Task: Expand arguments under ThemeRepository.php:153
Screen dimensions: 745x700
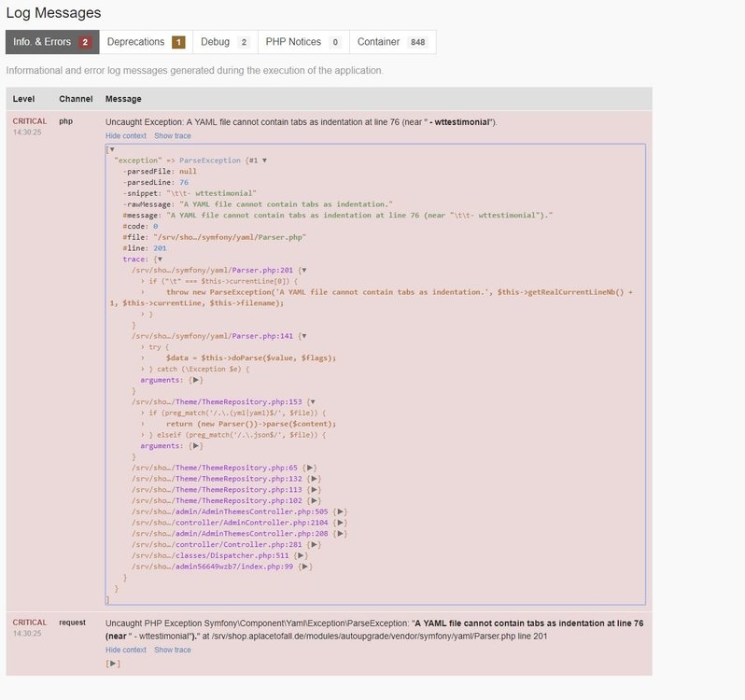Action: (x=196, y=446)
